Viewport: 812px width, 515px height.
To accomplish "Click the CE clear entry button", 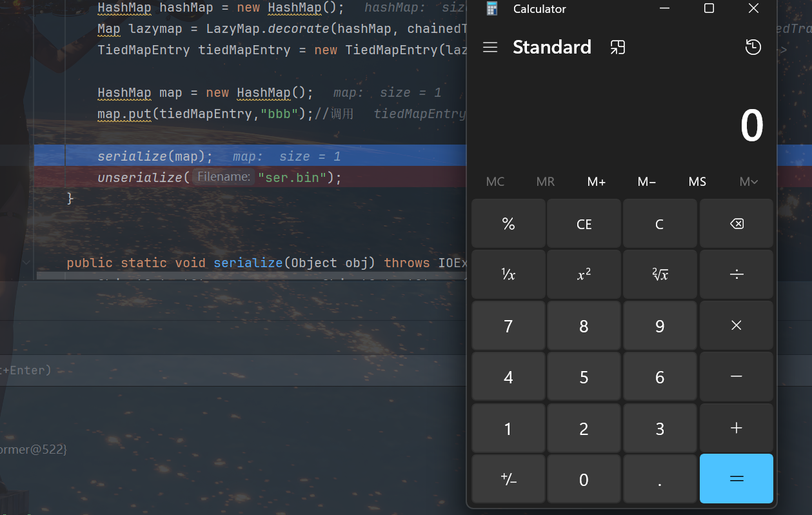I will (x=584, y=224).
